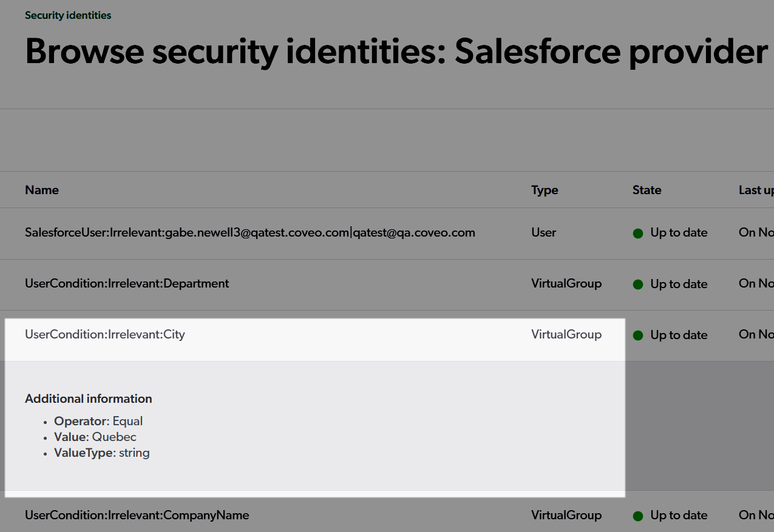Viewport: 774px width, 532px height.
Task: Sort the table by State
Action: 646,190
